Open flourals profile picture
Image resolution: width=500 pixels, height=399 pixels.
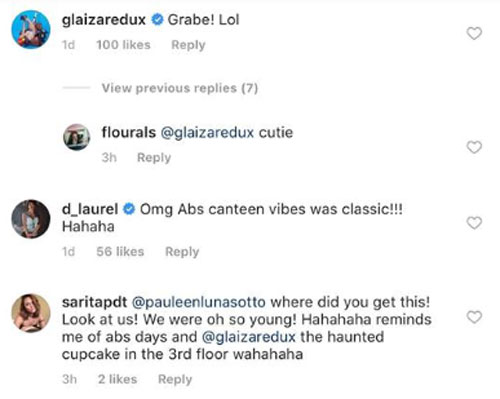pos(77,137)
